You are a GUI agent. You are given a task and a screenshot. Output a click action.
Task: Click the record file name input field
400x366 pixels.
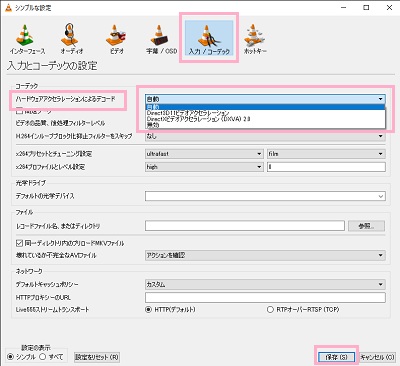click(x=245, y=226)
